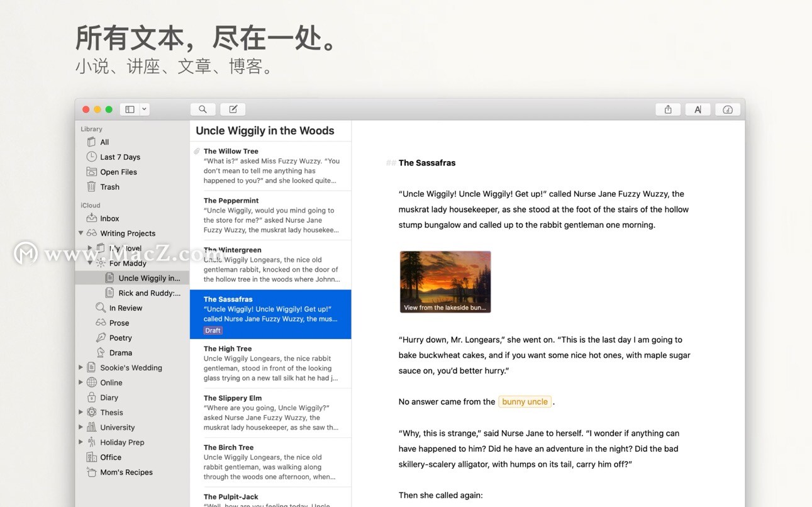The width and height of the screenshot is (812, 507).
Task: Open The Peppermint sheet
Action: pyautogui.click(x=270, y=215)
